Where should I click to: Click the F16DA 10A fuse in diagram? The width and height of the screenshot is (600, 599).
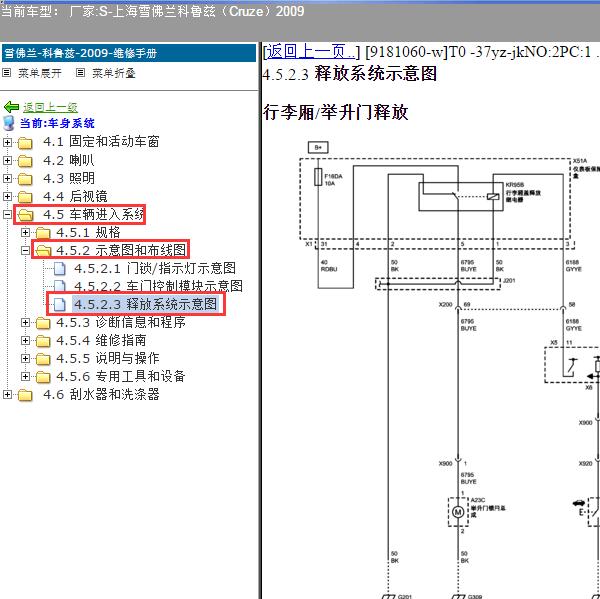click(318, 177)
